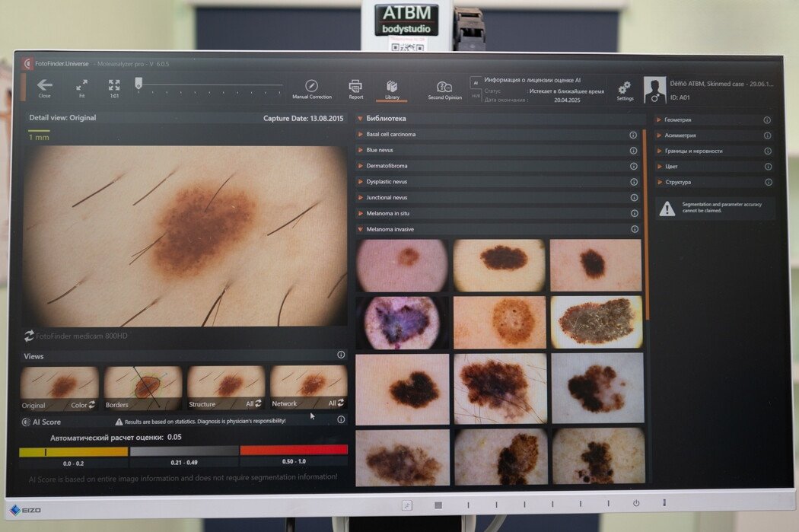This screenshot has height=532, width=799.
Task: Toggle All cycle on Network view
Action: 340,403
